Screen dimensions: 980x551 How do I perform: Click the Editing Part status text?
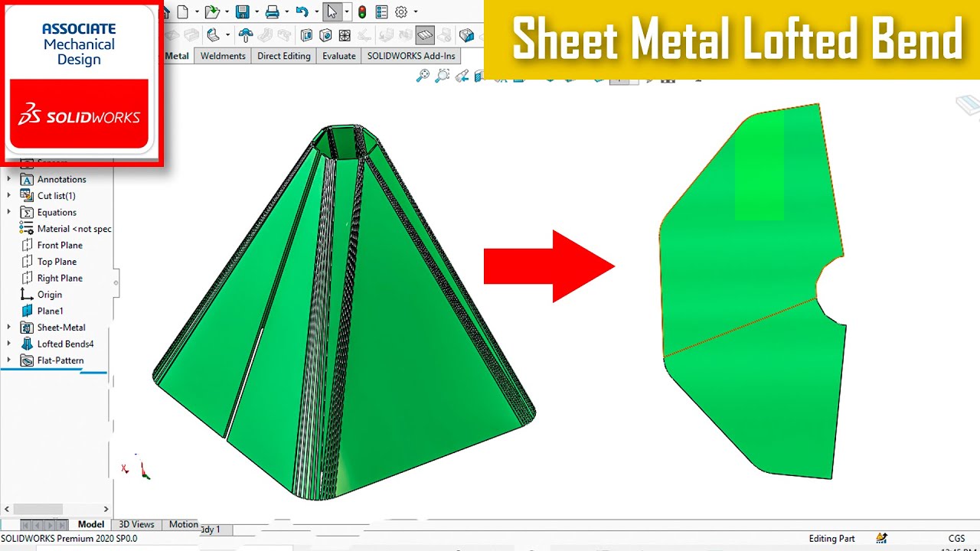coord(831,539)
